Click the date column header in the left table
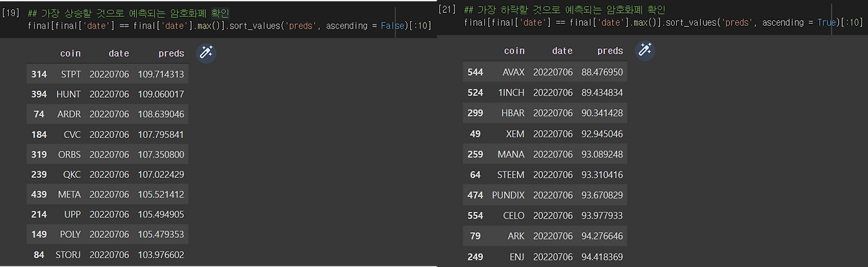The height and width of the screenshot is (267, 868). pyautogui.click(x=119, y=53)
